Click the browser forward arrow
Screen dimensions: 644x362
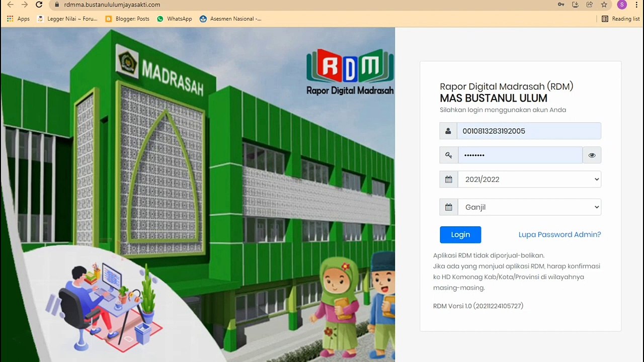pos(25,5)
